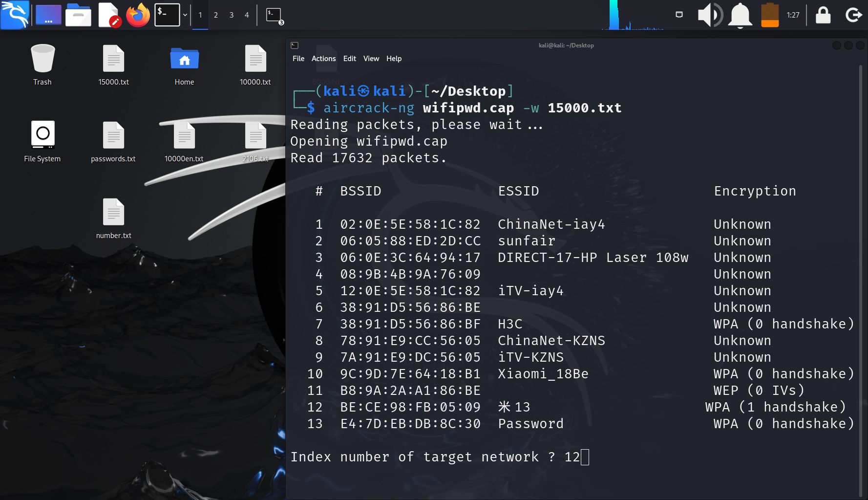This screenshot has width=868, height=500.
Task: Select the 10000.txt desktop file
Action: point(255,65)
